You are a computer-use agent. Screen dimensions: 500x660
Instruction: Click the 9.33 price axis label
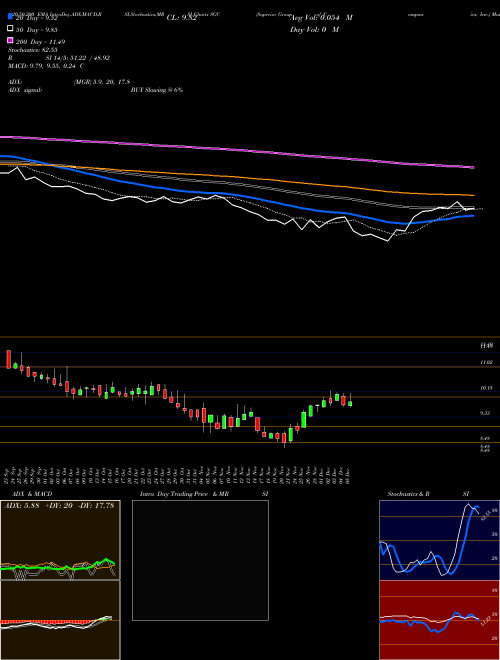[485, 413]
